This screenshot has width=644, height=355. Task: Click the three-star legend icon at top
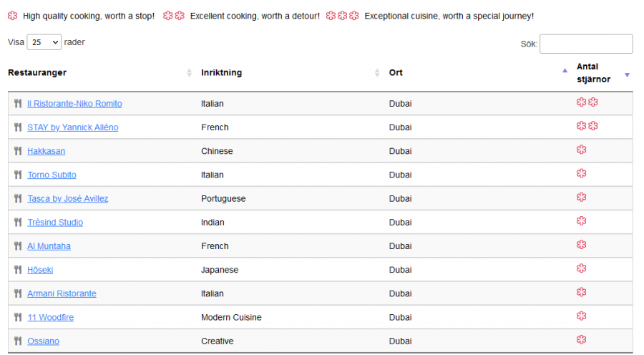(x=343, y=16)
